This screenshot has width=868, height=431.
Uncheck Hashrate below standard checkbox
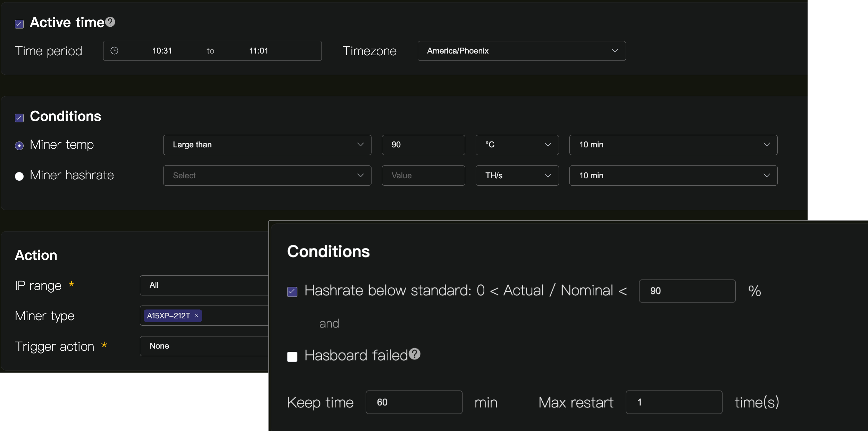tap(292, 292)
